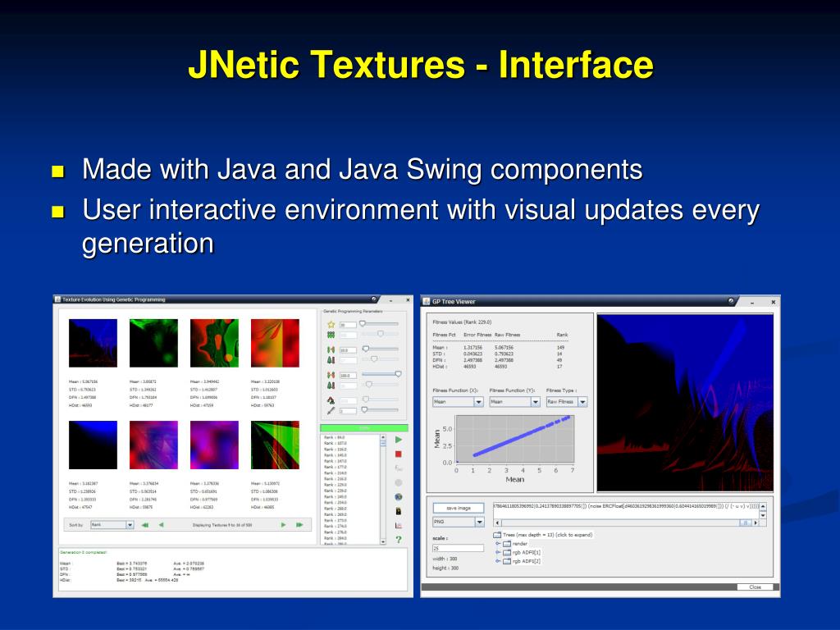Click the green 100% progress bar
The height and width of the screenshot is (630, 840).
pyautogui.click(x=363, y=428)
